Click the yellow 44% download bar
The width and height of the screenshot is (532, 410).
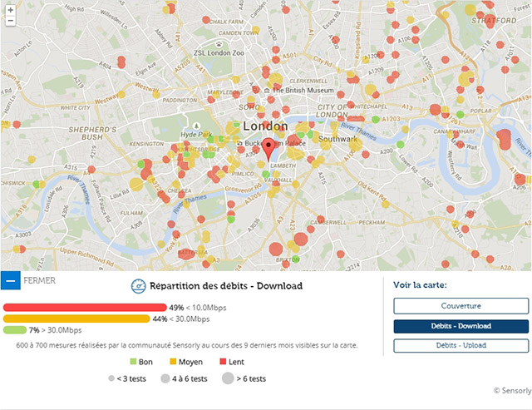(76, 319)
